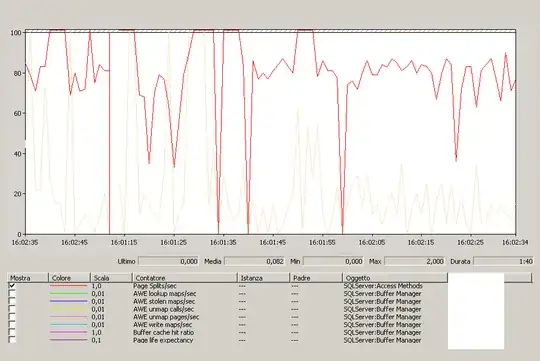The height and width of the screenshot is (361, 540).
Task: Click the Max value field 2,000
Action: 414,261
